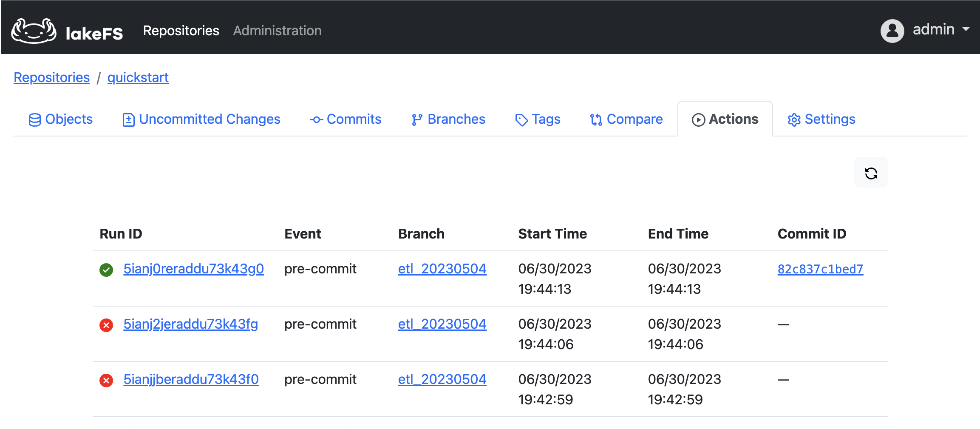Open commit 82c837c1bed7 link
The width and height of the screenshot is (980, 429).
pos(820,269)
